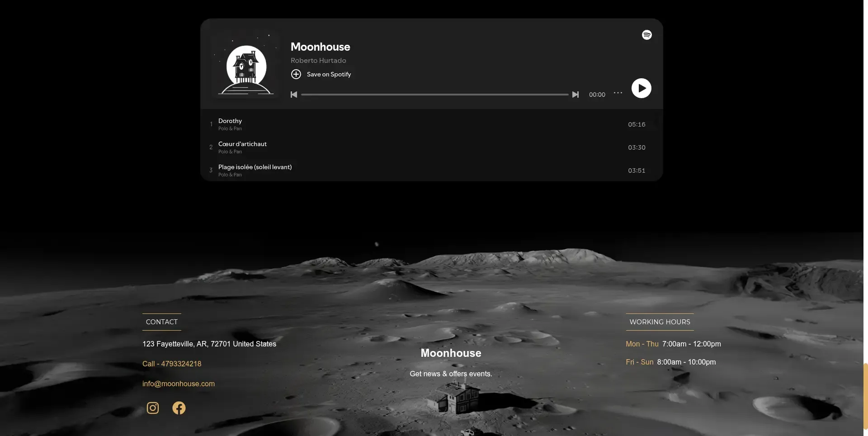Open the Facebook page icon

coord(179,408)
